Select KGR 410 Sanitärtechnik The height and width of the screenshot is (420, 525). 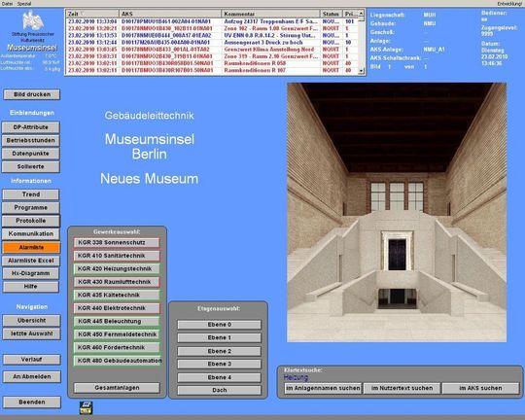117,256
